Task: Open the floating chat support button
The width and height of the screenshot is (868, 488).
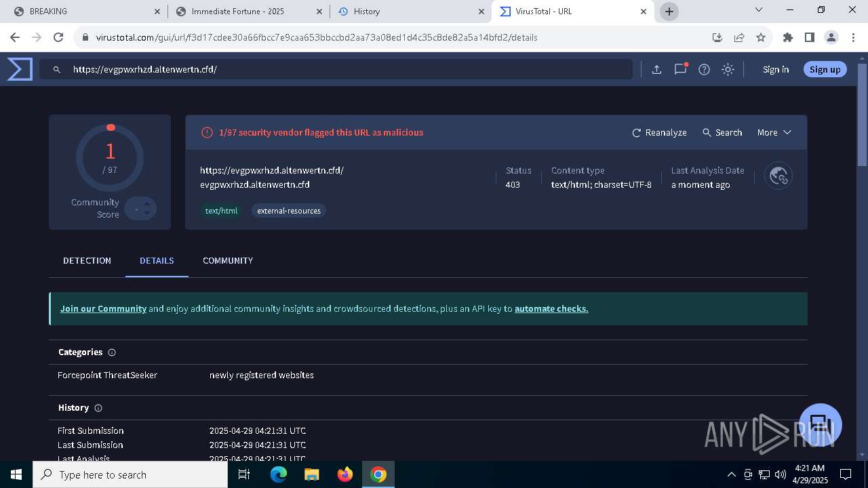Action: (820, 425)
